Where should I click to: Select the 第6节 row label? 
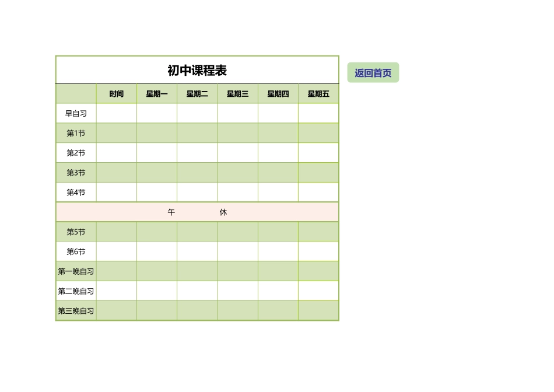tap(76, 251)
